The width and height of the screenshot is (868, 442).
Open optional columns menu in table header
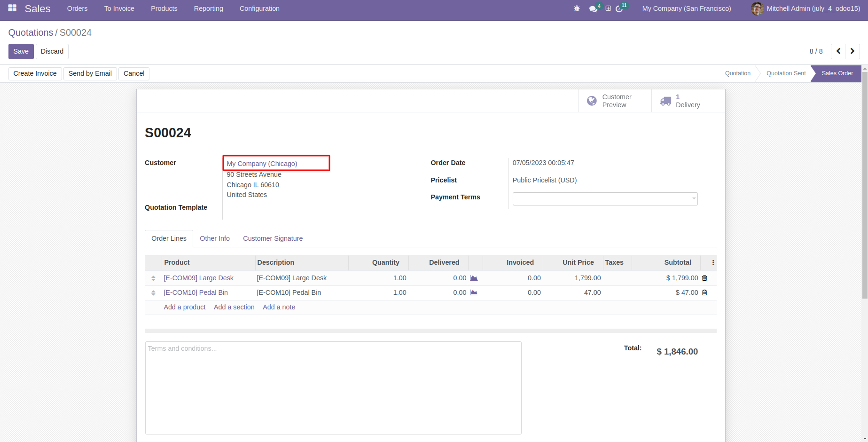[713, 263]
